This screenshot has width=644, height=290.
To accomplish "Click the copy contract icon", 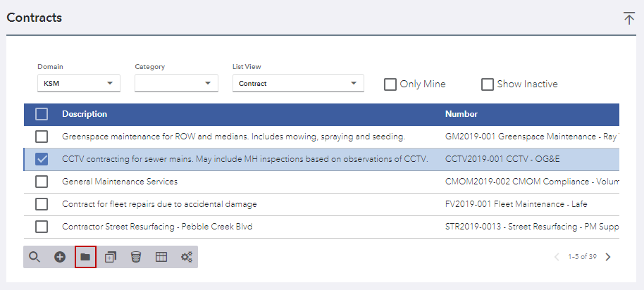I will click(x=111, y=257).
